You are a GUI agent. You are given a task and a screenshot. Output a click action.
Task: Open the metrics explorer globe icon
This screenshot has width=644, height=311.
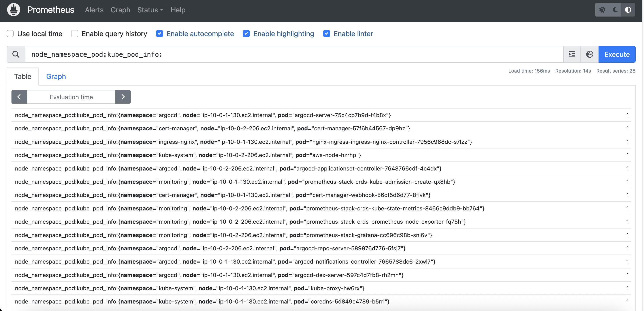tap(589, 54)
